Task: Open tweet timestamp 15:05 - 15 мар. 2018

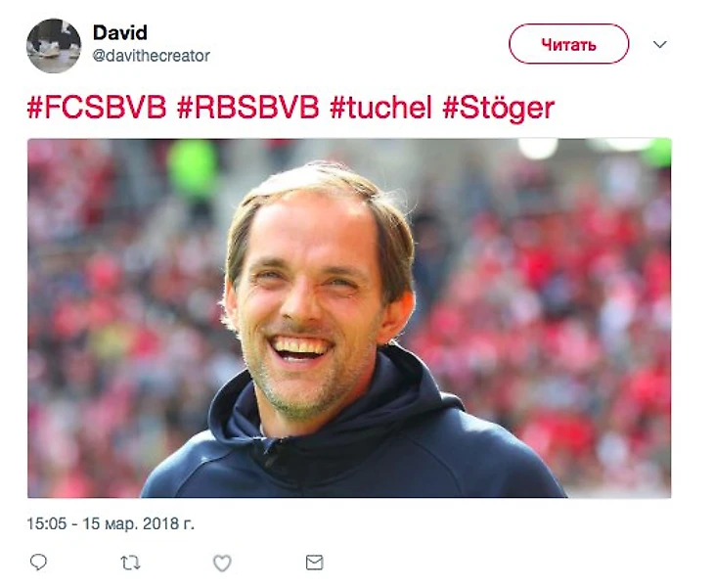Action: [111, 523]
